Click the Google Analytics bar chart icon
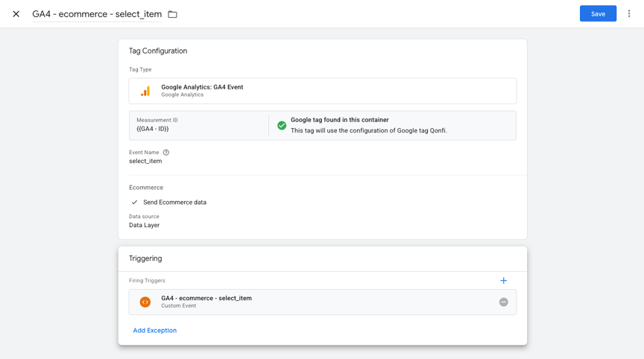Screen dimensions: 644x359 coord(145,91)
